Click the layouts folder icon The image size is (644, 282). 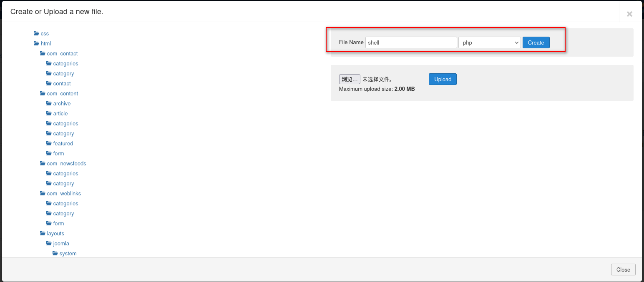tap(43, 233)
